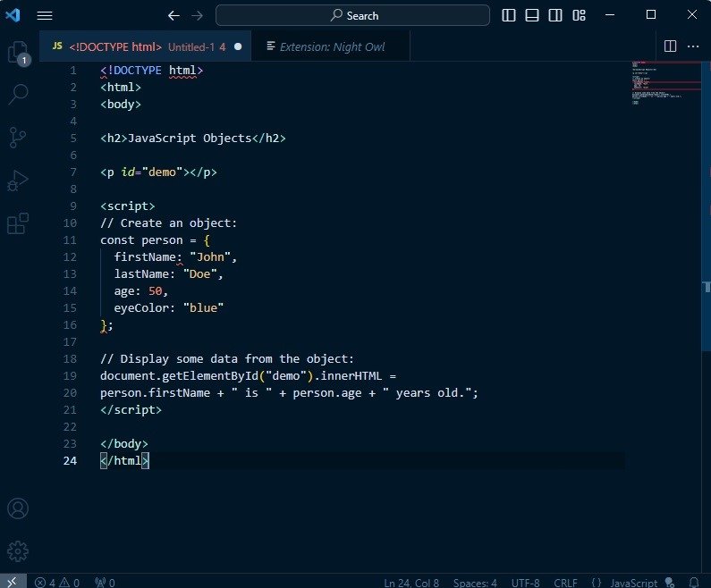The width and height of the screenshot is (711, 588).
Task: Click the minimap code preview
Action: (665, 83)
